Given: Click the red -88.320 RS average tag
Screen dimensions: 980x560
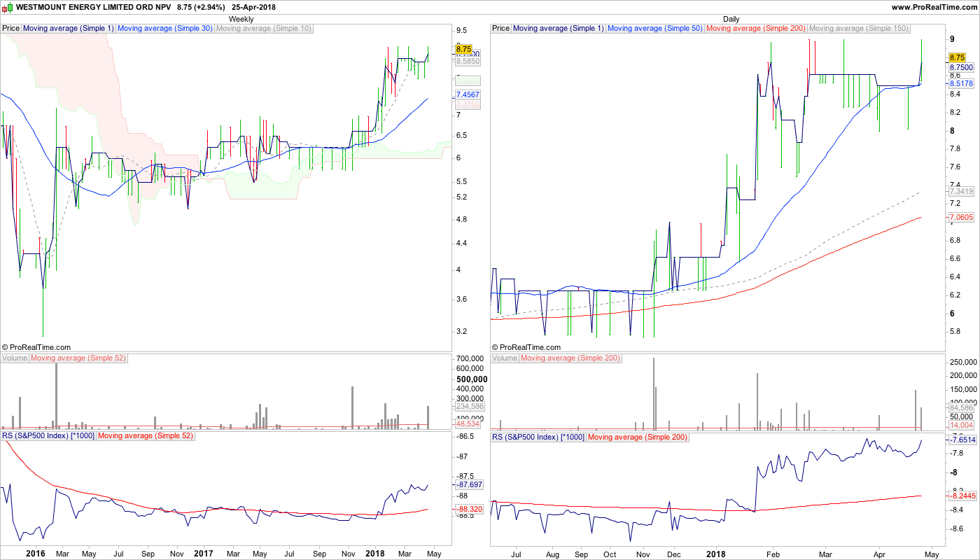Looking at the screenshot, I should pos(468,509).
